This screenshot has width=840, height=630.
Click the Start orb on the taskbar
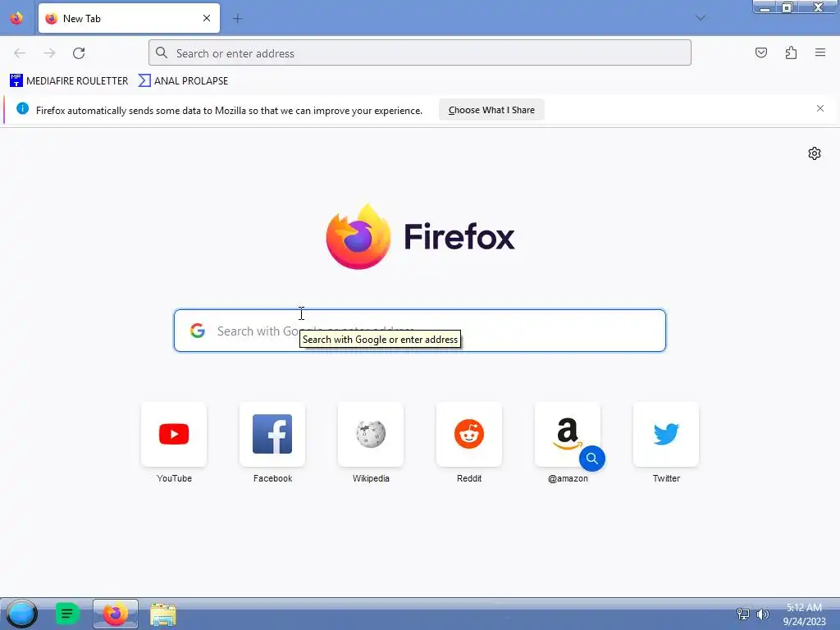click(x=21, y=614)
